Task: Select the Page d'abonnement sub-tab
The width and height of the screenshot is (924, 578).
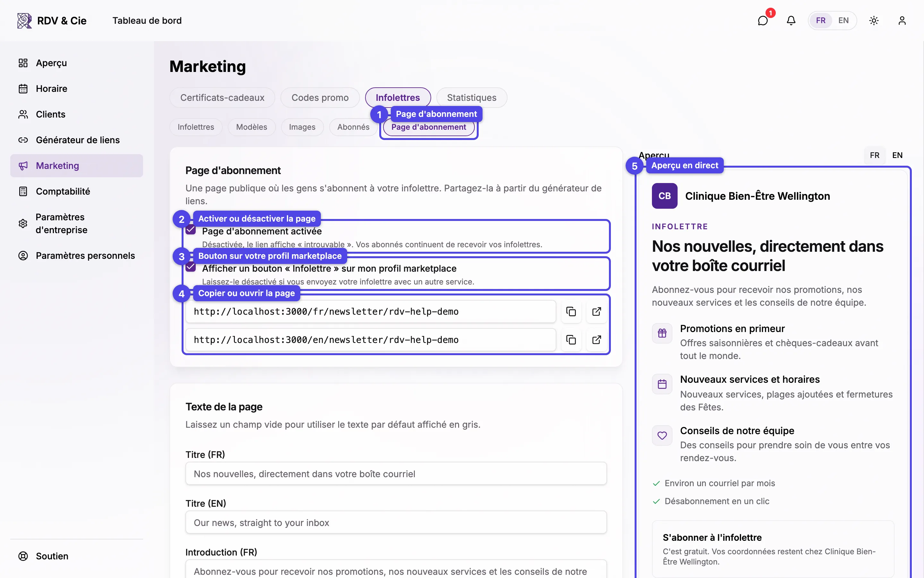Action: click(x=428, y=127)
